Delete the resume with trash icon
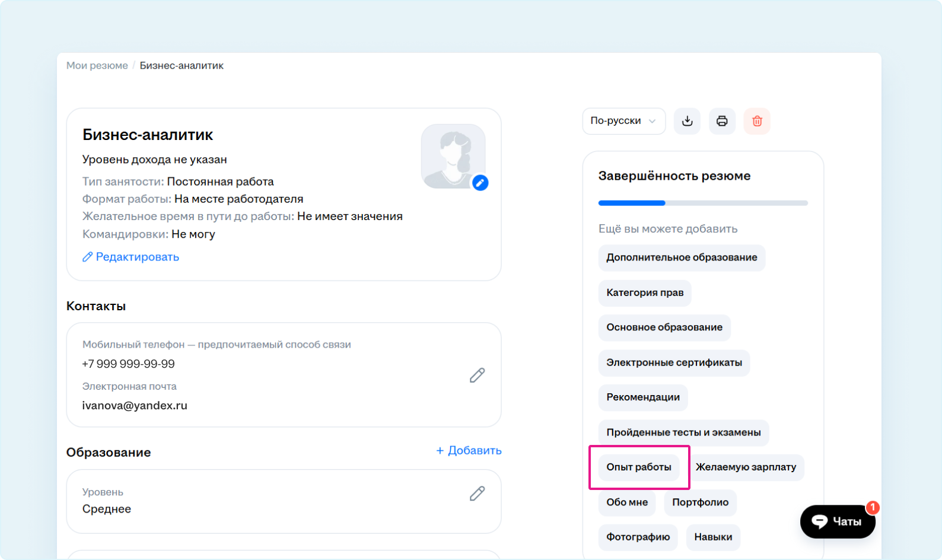This screenshot has width=942, height=560. (x=757, y=121)
